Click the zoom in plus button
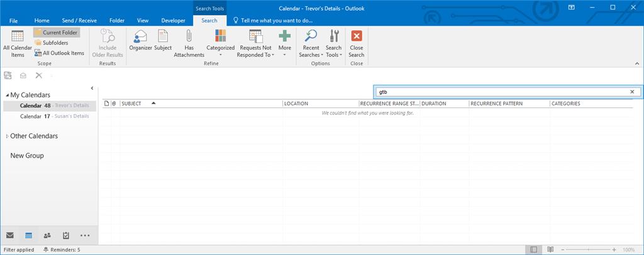The height and width of the screenshot is (255, 644). coord(614,250)
